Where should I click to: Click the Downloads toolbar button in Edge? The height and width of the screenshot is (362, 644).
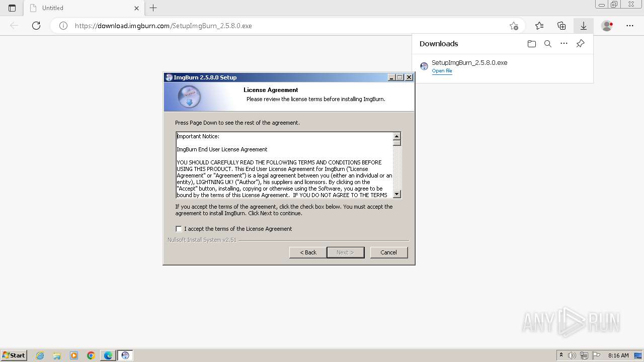point(584,26)
